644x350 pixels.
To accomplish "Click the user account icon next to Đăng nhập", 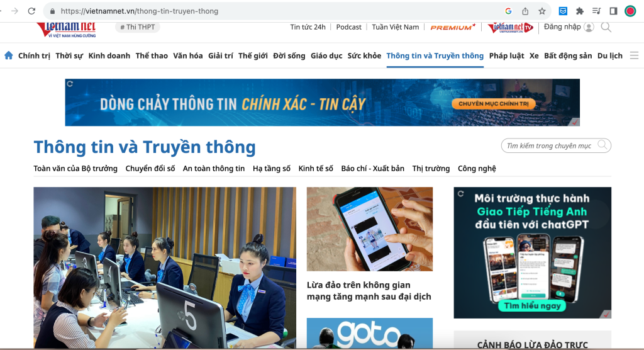I will pos(589,27).
